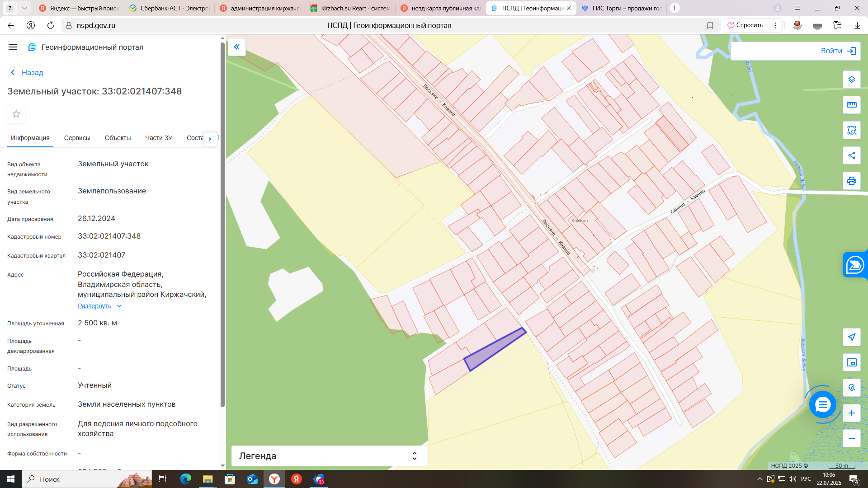Zoom in the map with plus
868x488 pixels.
(851, 413)
